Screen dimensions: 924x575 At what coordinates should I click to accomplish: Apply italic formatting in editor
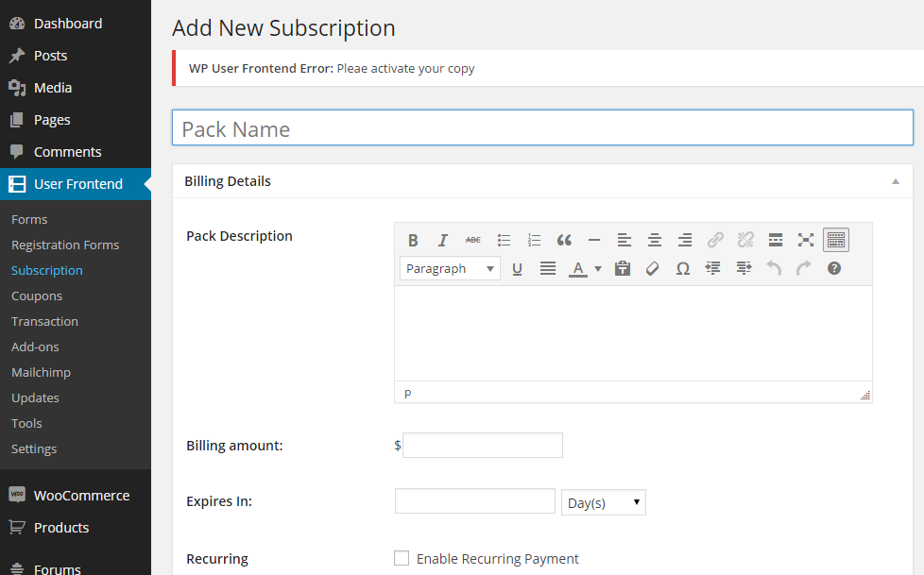(443, 240)
